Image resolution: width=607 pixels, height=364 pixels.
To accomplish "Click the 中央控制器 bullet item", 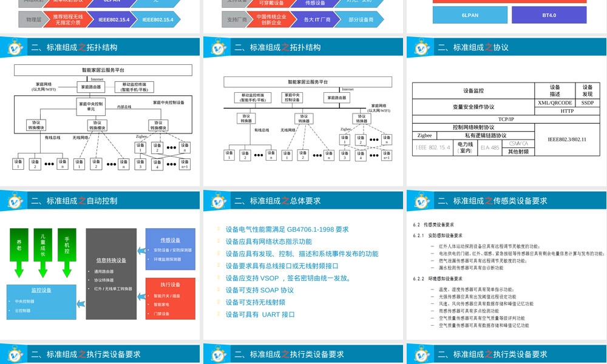I will point(24,302).
